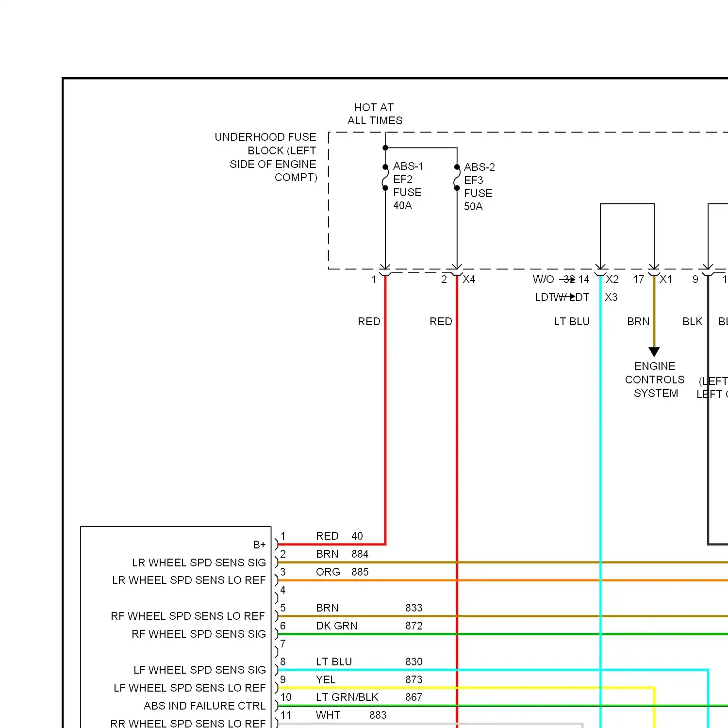Image resolution: width=728 pixels, height=728 pixels.
Task: Click LR WHEEL SPD SENS SIG label
Action: click(x=199, y=563)
